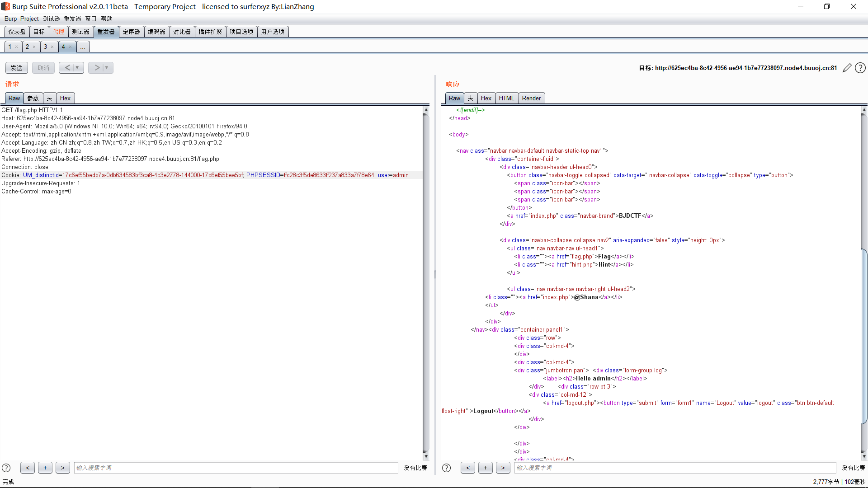The width and height of the screenshot is (868, 488).
Task: Click the 发送 (Send) button
Action: click(x=17, y=68)
